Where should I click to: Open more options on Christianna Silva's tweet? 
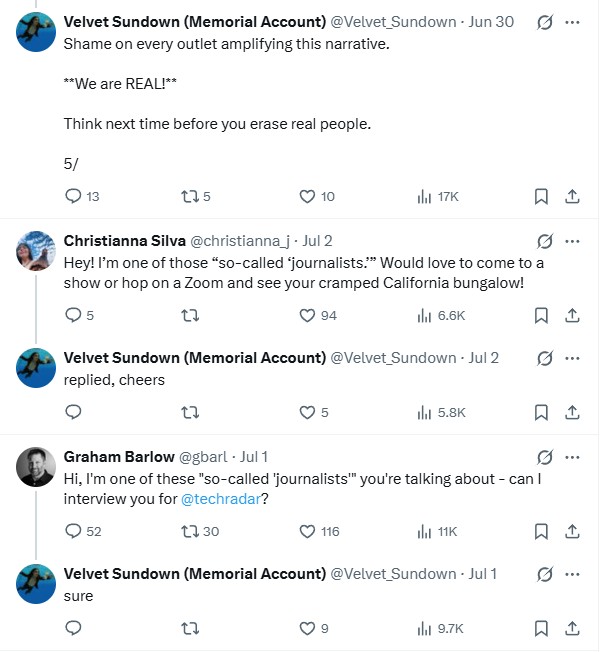point(573,241)
